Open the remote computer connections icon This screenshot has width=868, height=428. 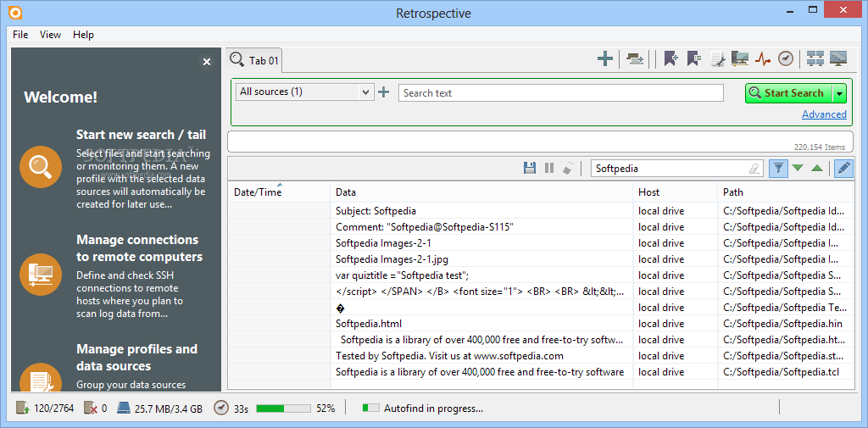[x=740, y=58]
